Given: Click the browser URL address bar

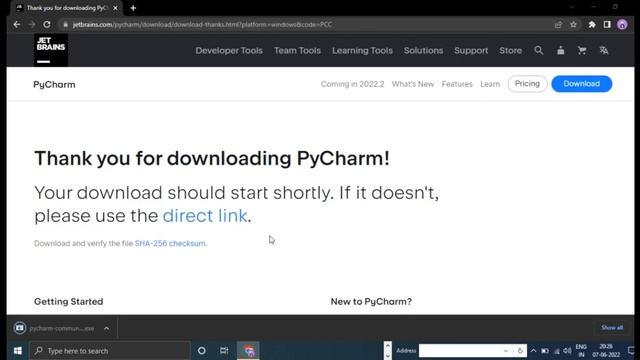Looking at the screenshot, I should click(x=306, y=24).
